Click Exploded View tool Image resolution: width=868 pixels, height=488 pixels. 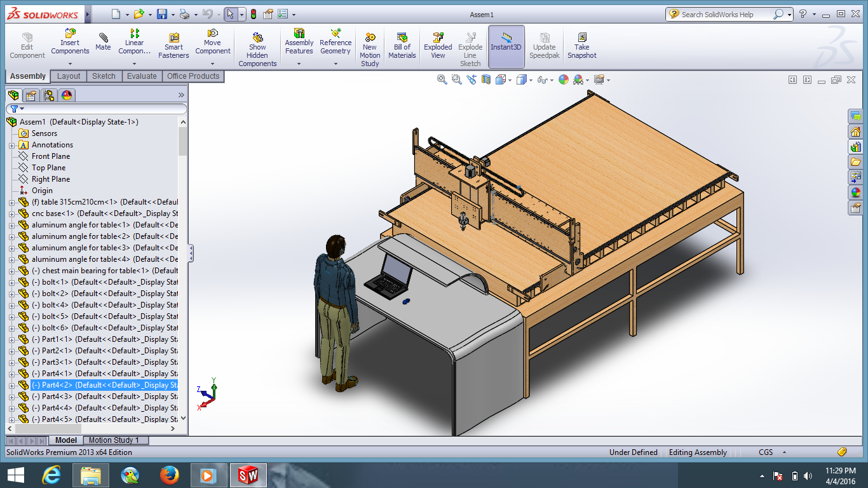tap(438, 46)
